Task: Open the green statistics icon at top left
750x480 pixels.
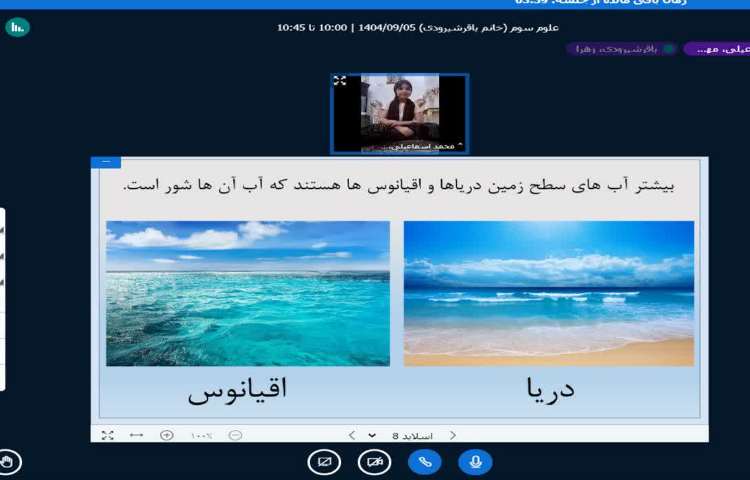Action: click(x=17, y=27)
